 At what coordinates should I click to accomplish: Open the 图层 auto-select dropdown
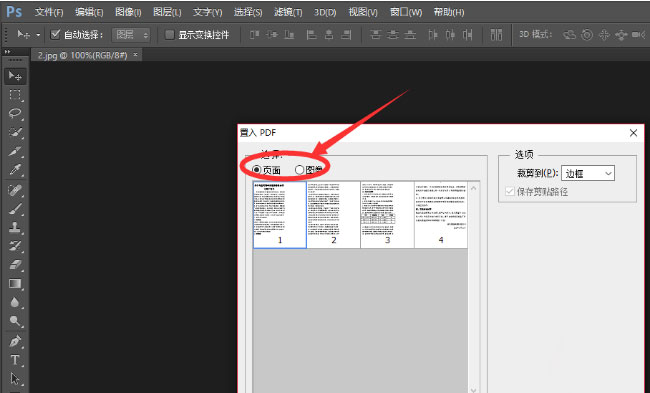click(x=131, y=35)
